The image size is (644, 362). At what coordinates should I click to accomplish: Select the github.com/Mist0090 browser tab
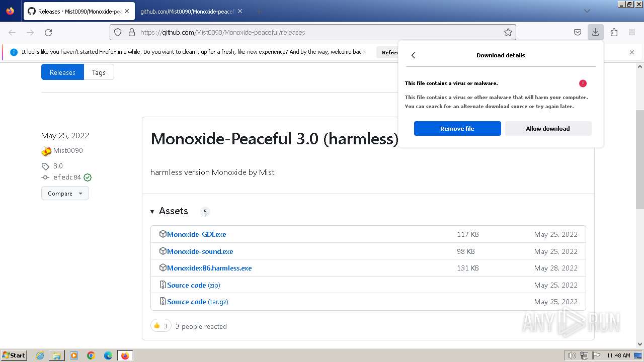[191, 11]
